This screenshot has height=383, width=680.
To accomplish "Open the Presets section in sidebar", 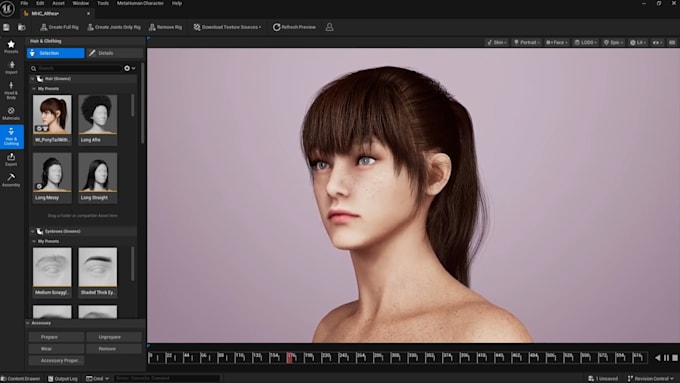I will pos(11,47).
